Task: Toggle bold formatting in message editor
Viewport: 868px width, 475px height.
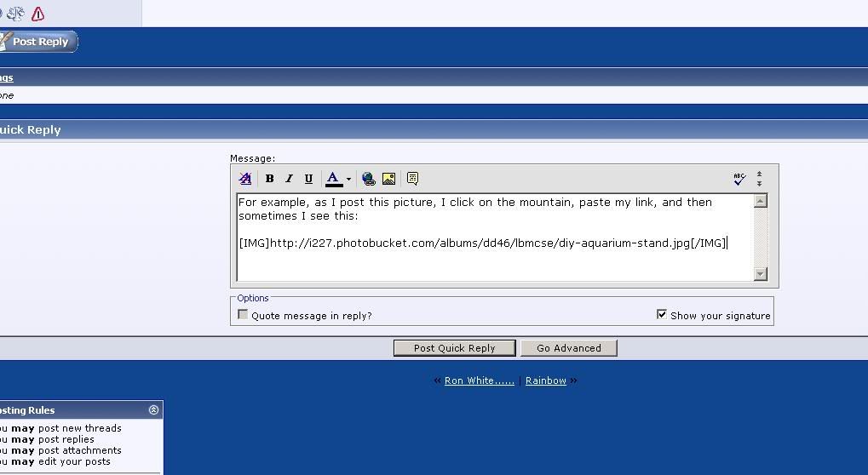Action: pyautogui.click(x=269, y=179)
